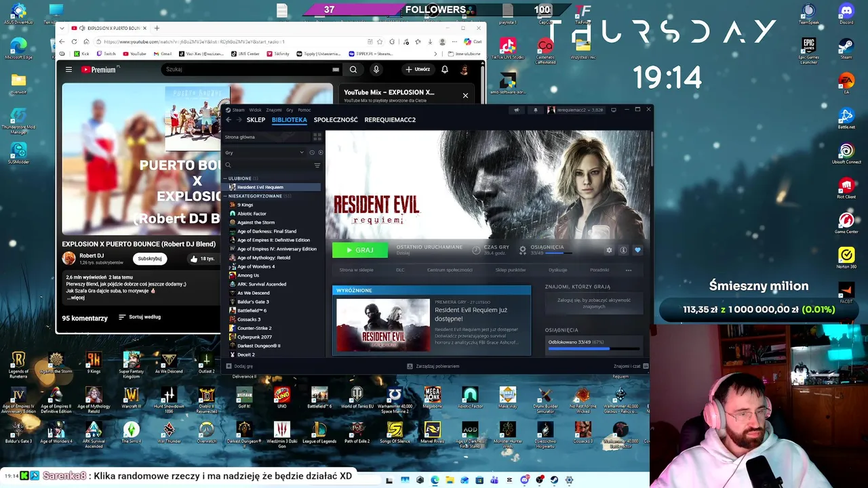Open Gry library filter dropdown
The image size is (868, 488).
point(264,152)
